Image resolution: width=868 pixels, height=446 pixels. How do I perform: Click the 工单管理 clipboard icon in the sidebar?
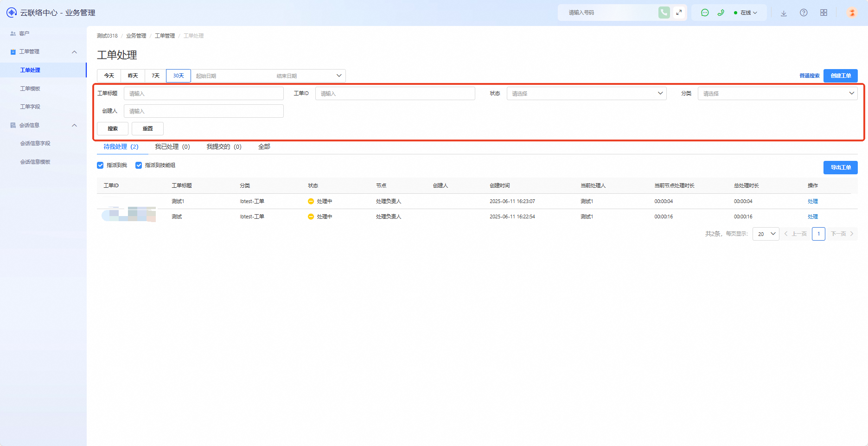coord(13,52)
